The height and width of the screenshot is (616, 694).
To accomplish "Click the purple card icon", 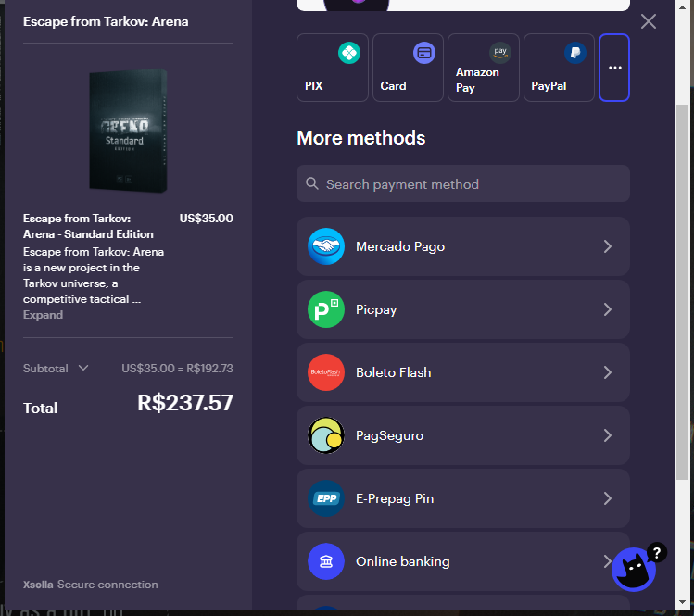I will click(424, 53).
